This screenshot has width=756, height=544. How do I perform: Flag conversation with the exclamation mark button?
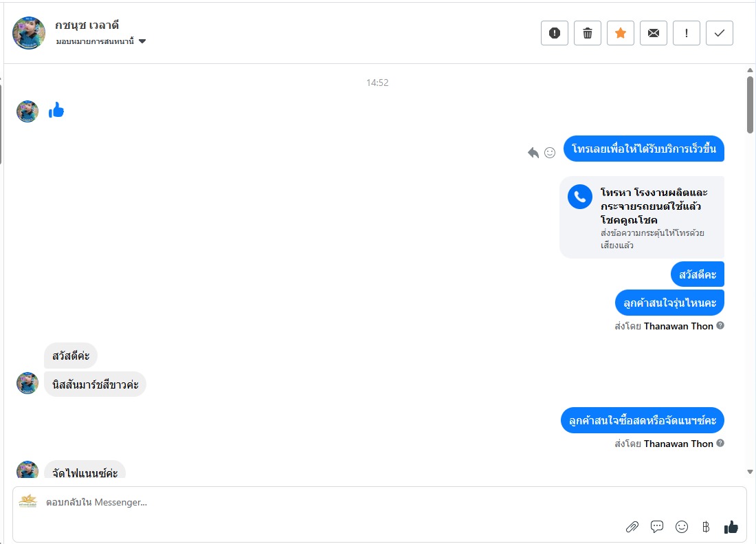(x=687, y=33)
